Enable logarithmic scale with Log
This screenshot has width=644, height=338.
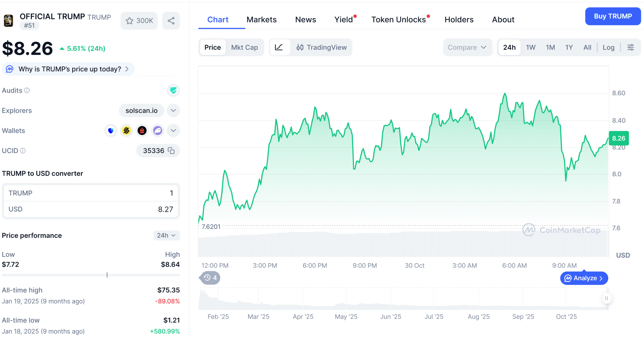coord(609,47)
